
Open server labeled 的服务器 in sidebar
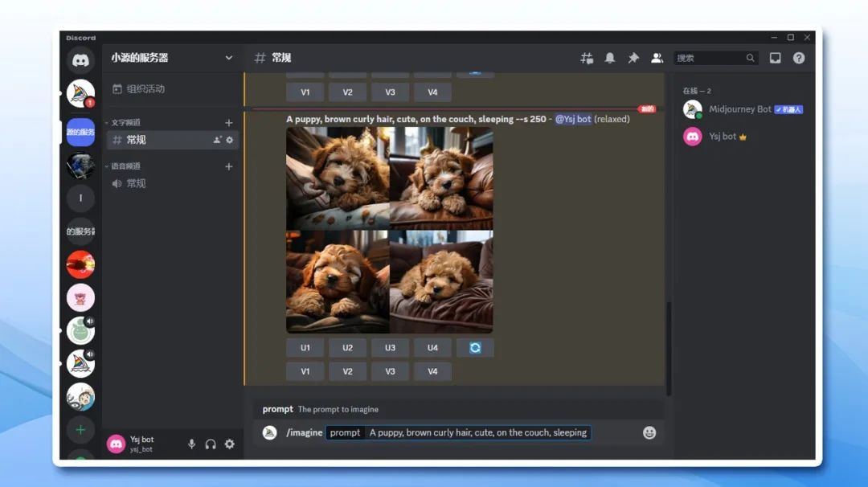point(80,231)
